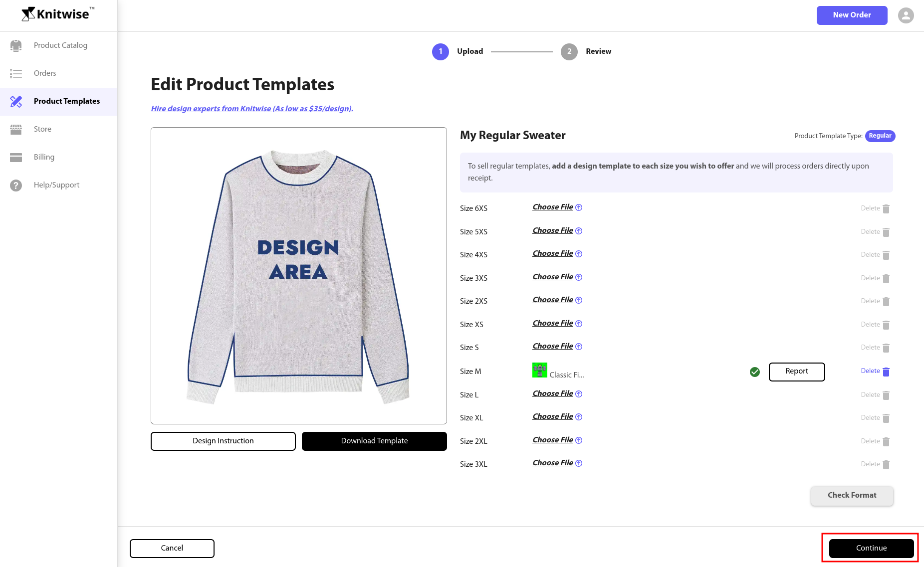Click the Design Instruction button
The height and width of the screenshot is (567, 924).
pos(223,441)
